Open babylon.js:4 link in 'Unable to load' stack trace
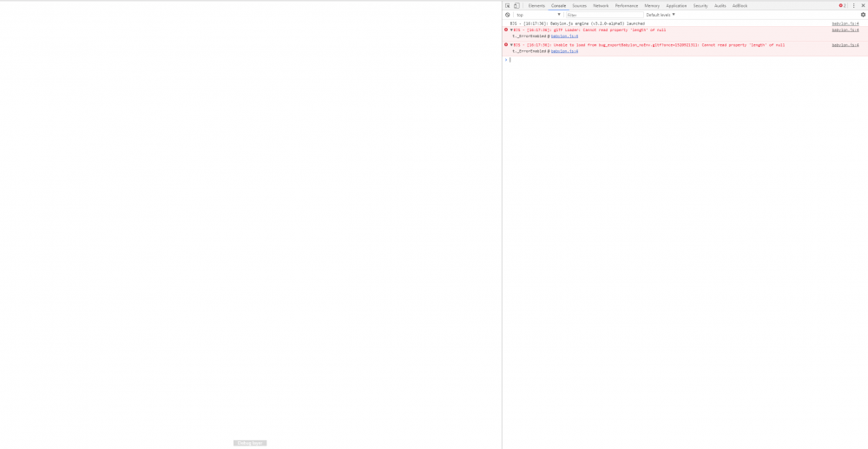868x449 pixels. tap(564, 51)
